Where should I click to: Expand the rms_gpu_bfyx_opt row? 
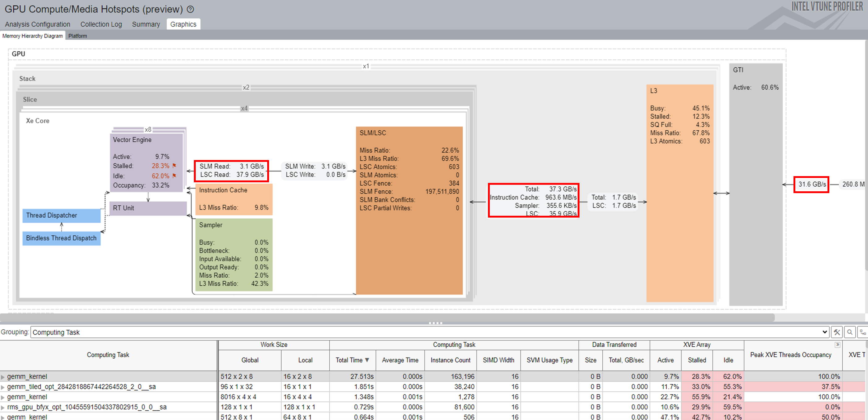click(3, 407)
